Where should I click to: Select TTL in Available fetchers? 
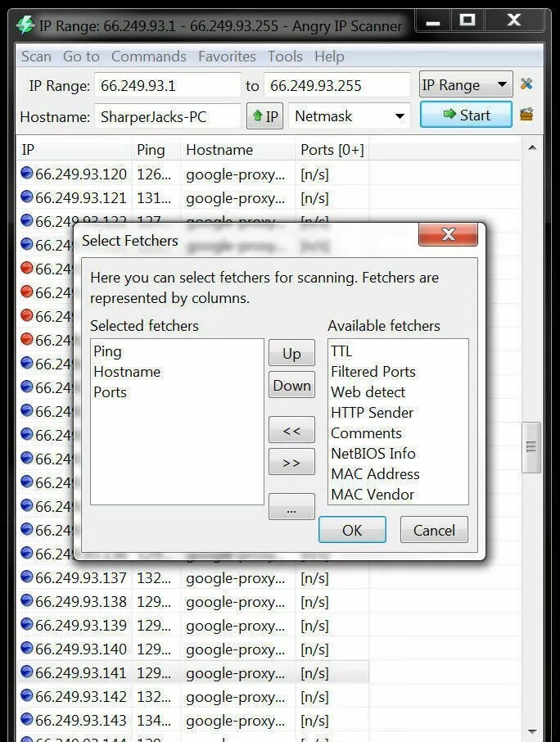(x=341, y=351)
